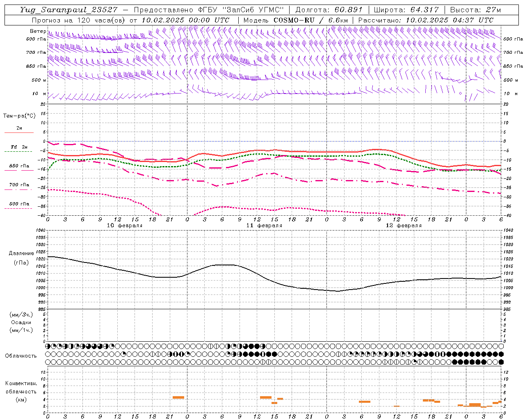The width and height of the screenshot is (525, 420).
Task: Click the Td 2м dew point legend entry
Action: pos(19,147)
